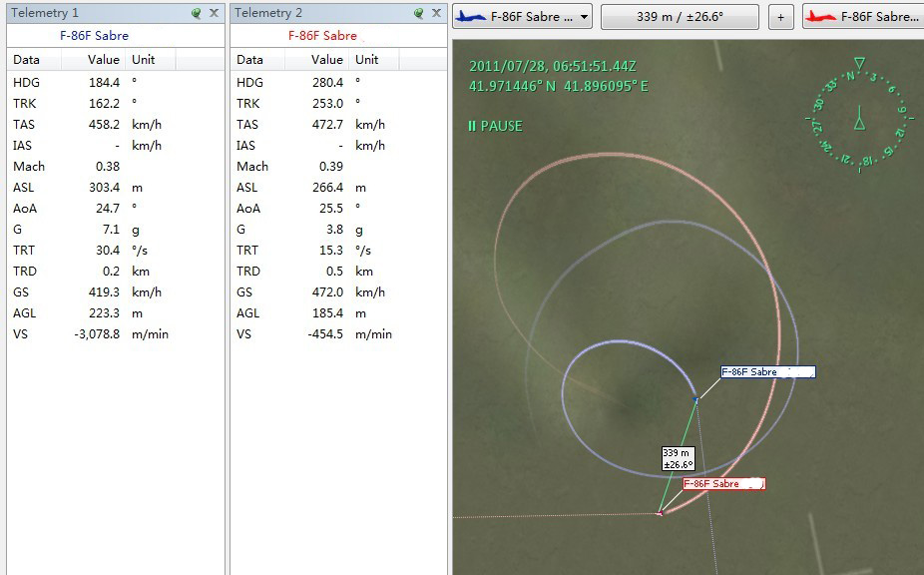Select TRK value 253.0 in Telemetry 2
The width and height of the screenshot is (924, 575).
click(327, 104)
